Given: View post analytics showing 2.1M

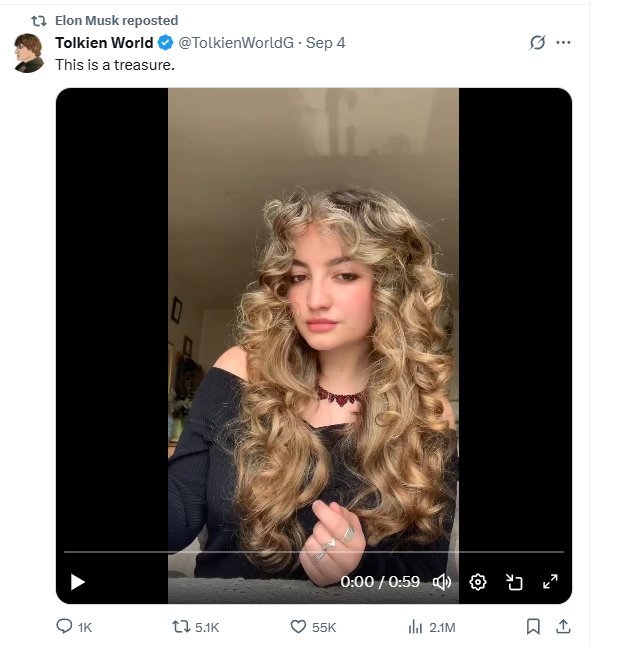Looking at the screenshot, I should [x=416, y=627].
